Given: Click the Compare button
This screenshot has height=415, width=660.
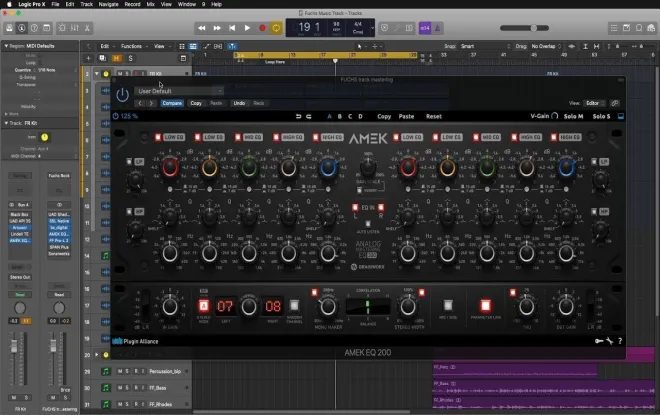Looking at the screenshot, I should 172,103.
